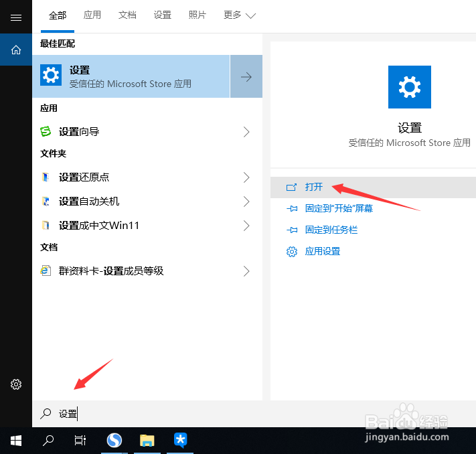Open the Windows Start button
Viewport: 476px width, 454px height.
coord(16,441)
